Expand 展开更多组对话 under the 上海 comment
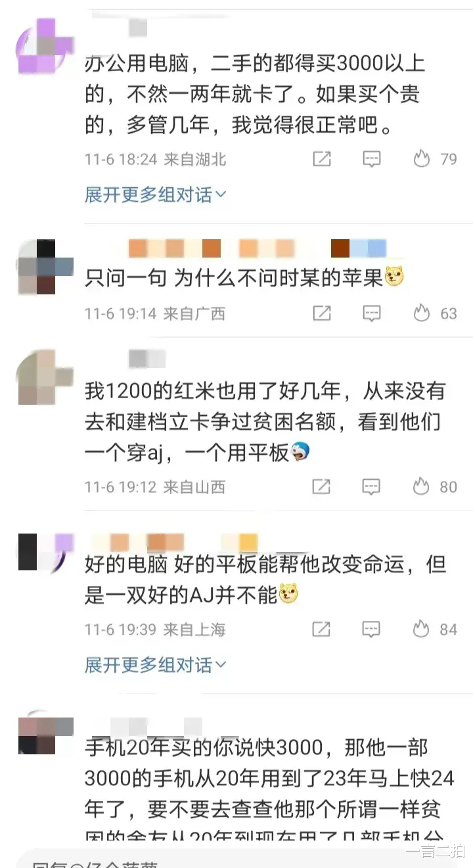 pos(155,665)
